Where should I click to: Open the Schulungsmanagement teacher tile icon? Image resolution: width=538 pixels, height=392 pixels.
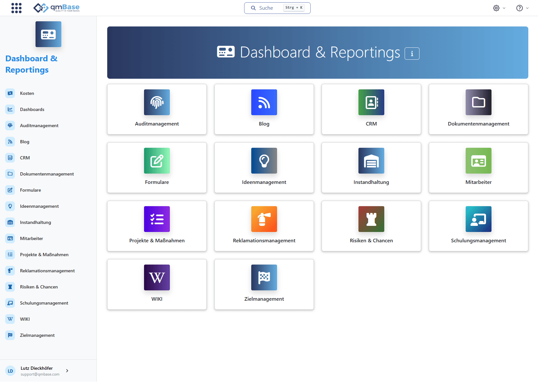[479, 219]
